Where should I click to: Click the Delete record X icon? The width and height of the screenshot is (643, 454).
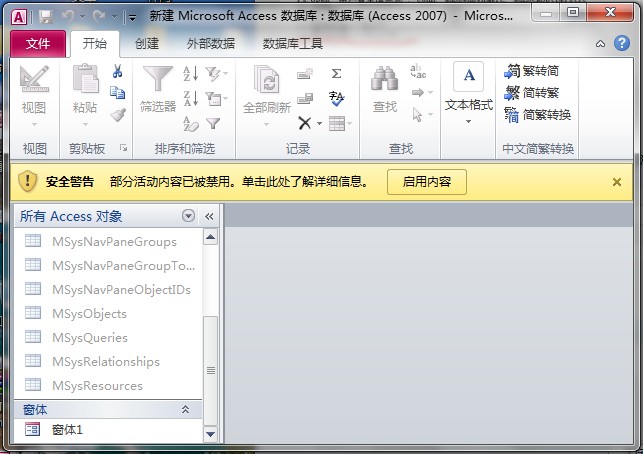coord(305,123)
